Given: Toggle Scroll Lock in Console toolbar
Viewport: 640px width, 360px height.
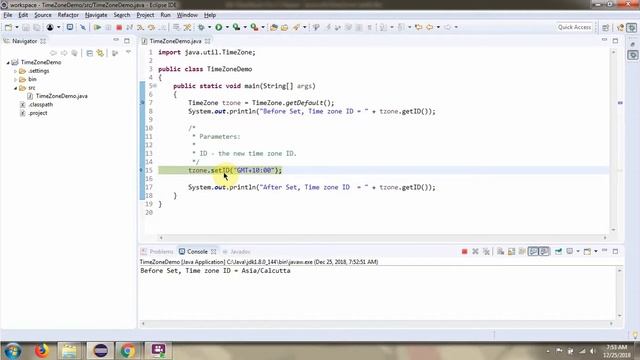Looking at the screenshot, I should pyautogui.click(x=511, y=251).
